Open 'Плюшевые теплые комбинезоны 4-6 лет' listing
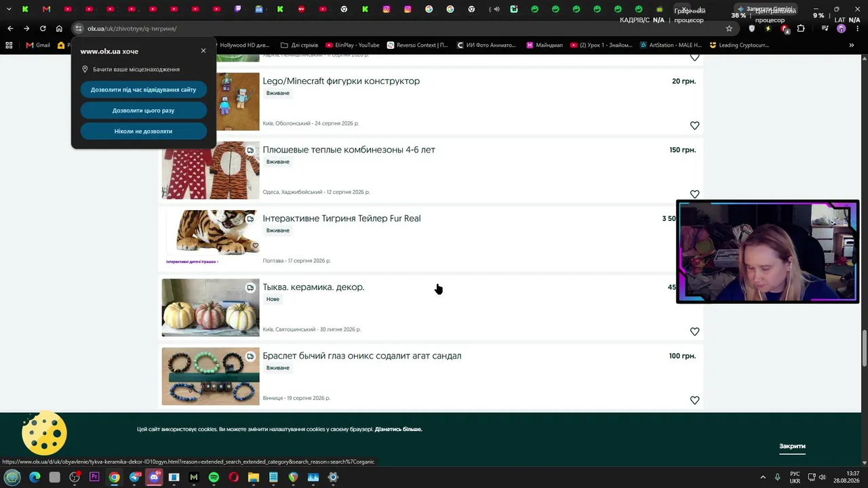The image size is (868, 488). 349,150
